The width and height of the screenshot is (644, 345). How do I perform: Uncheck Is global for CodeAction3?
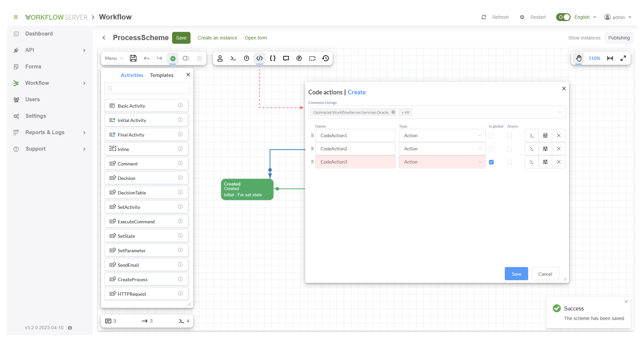click(x=491, y=162)
